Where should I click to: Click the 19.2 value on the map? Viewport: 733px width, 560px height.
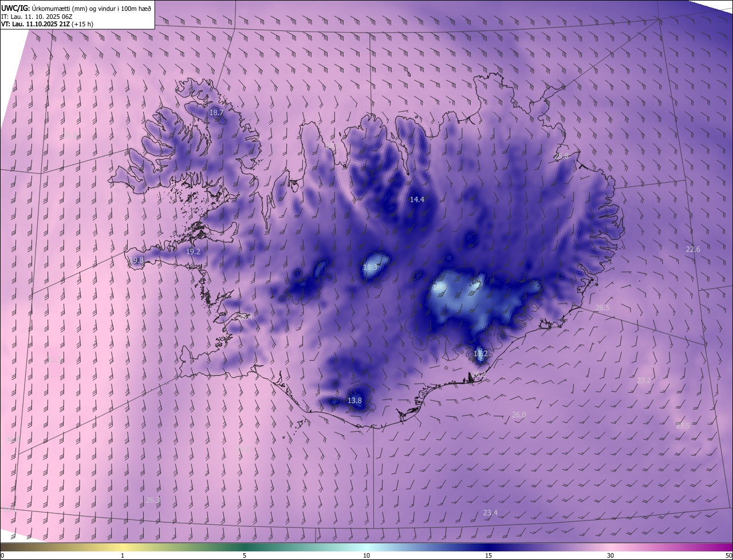coord(193,251)
